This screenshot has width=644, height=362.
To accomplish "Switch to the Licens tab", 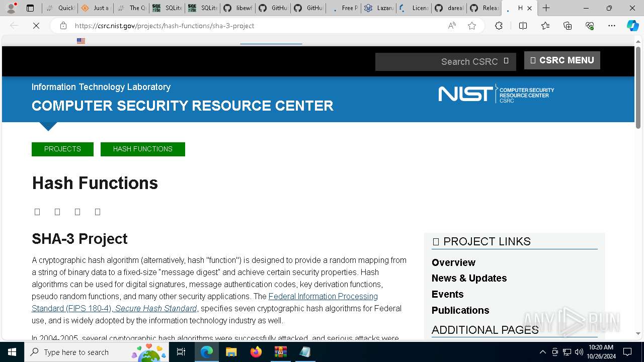I will [x=415, y=8].
